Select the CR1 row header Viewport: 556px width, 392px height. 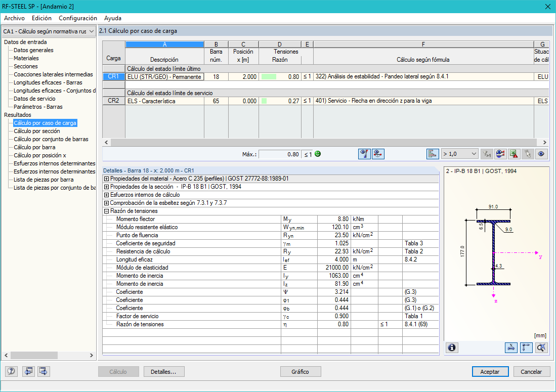[113, 76]
